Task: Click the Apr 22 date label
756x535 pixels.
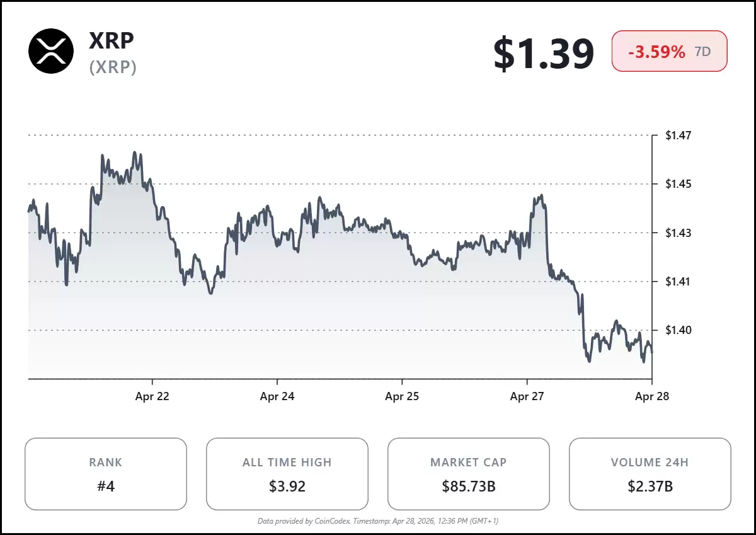Action: tap(152, 396)
